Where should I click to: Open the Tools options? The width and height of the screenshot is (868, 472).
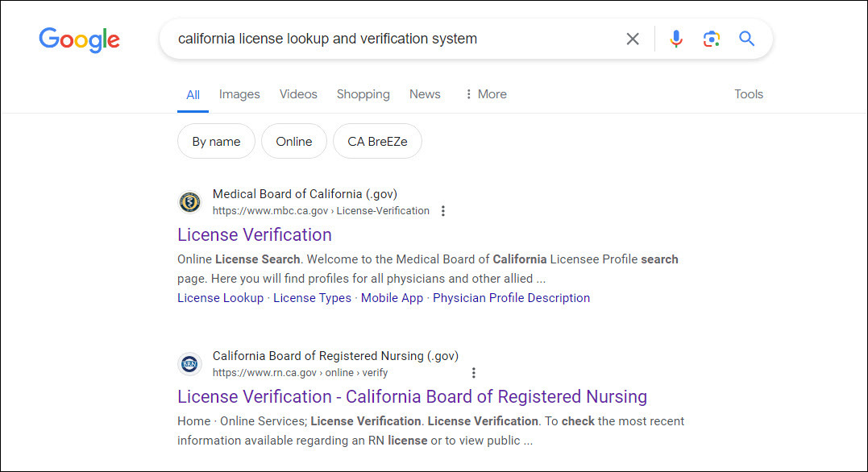pyautogui.click(x=748, y=94)
